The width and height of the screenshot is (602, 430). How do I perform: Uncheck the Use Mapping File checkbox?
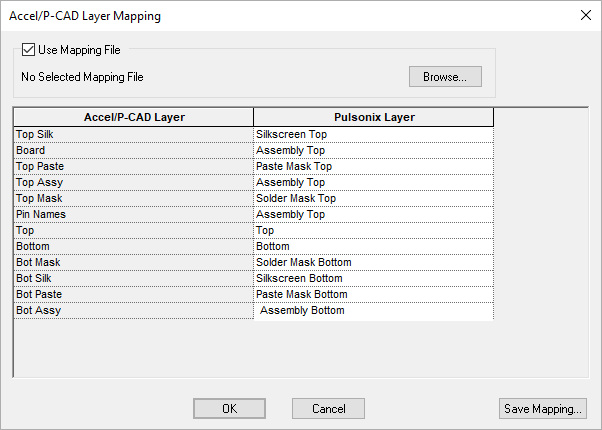coord(28,49)
